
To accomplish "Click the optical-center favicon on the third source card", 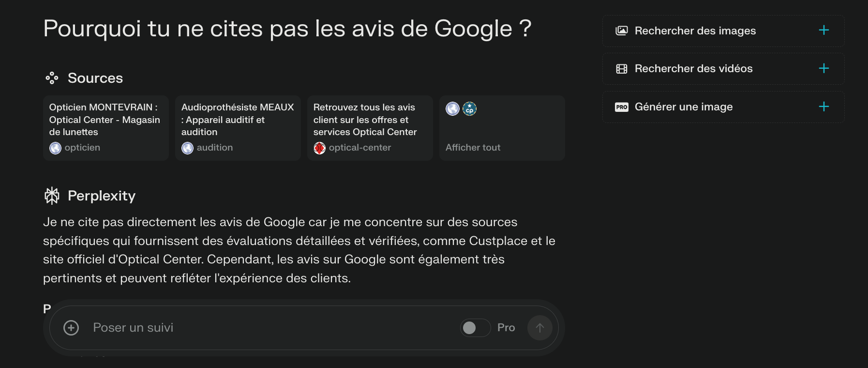I will (319, 147).
